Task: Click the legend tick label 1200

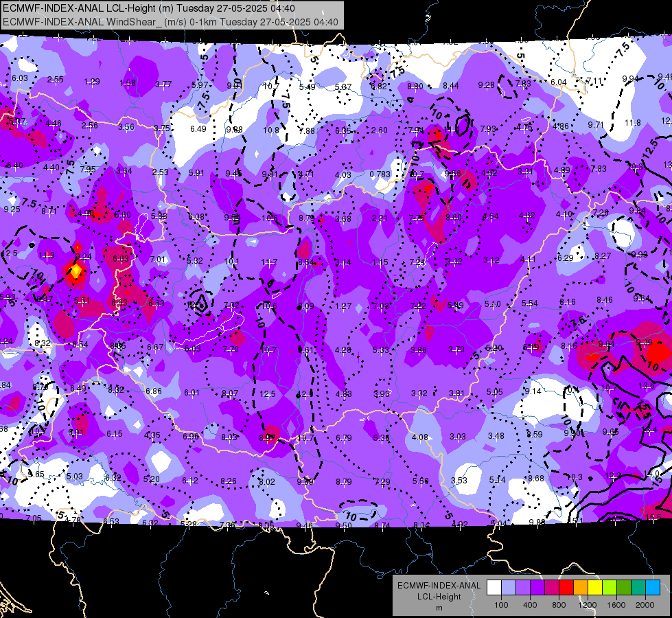Action: pos(588,605)
